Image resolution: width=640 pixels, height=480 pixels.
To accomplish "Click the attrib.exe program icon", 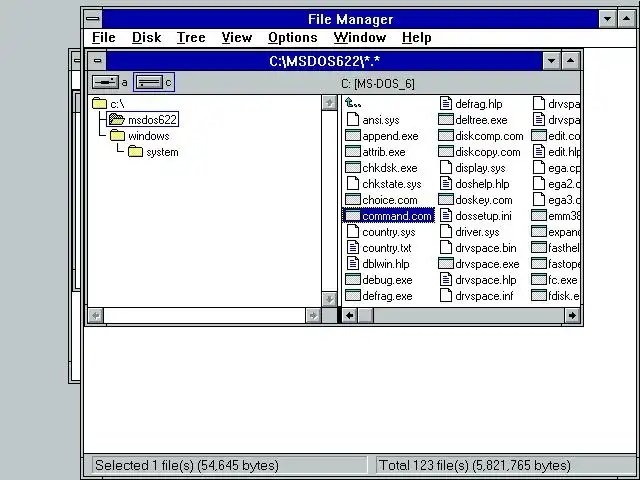I will click(353, 151).
